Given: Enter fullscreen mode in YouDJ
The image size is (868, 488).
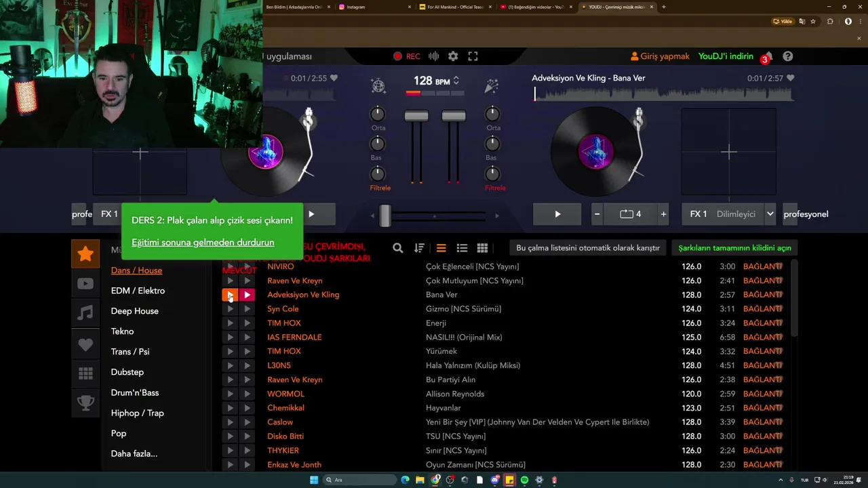Looking at the screenshot, I should (x=473, y=56).
